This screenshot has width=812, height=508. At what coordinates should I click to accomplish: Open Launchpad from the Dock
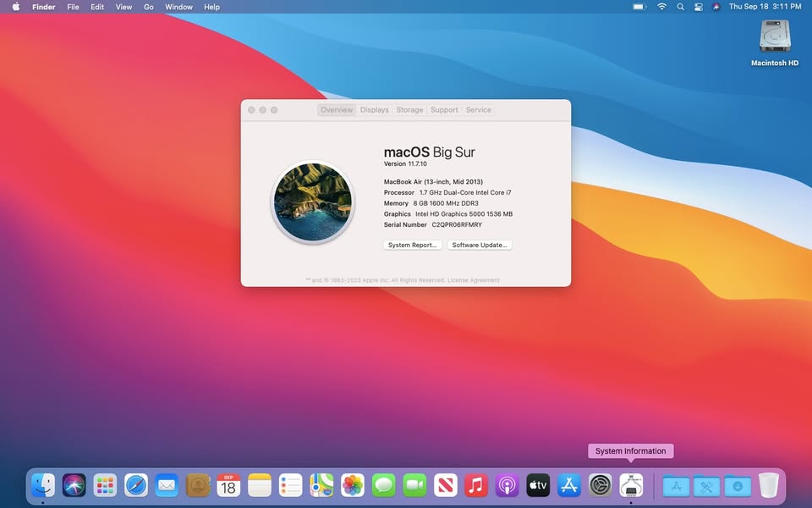[x=105, y=485]
